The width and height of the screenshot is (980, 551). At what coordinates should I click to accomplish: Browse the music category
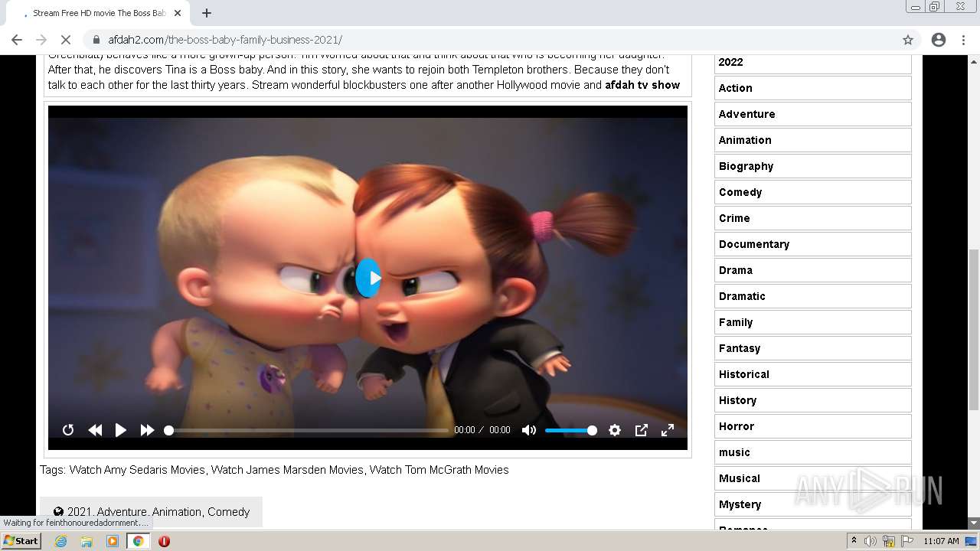[813, 452]
